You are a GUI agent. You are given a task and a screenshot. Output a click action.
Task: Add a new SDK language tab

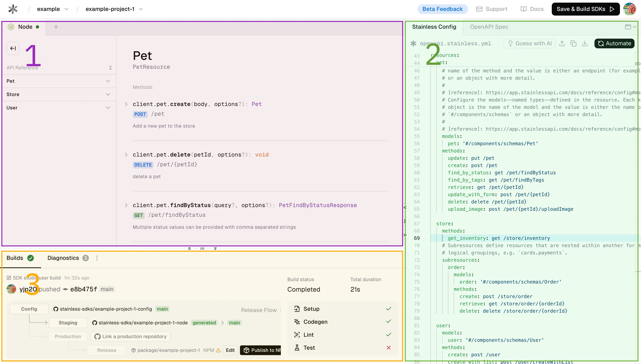(56, 27)
